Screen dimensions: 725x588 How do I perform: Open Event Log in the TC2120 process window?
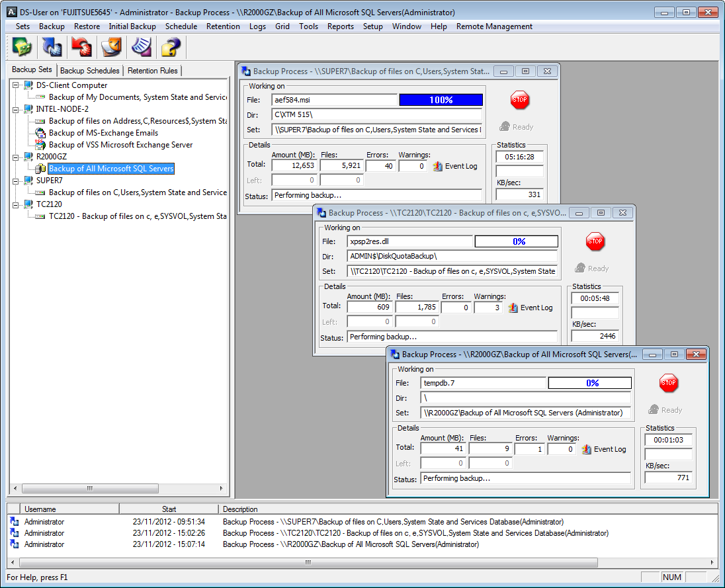[x=531, y=308]
